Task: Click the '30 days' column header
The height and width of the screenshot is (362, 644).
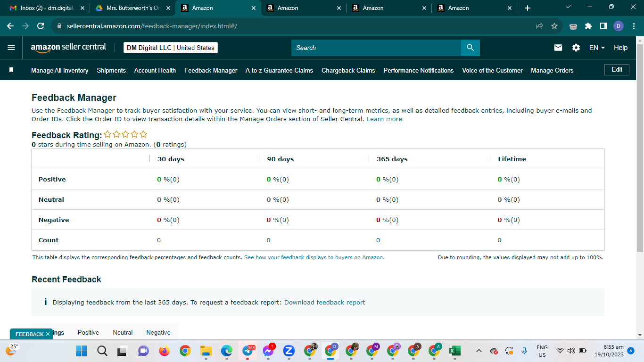Action: tap(171, 159)
